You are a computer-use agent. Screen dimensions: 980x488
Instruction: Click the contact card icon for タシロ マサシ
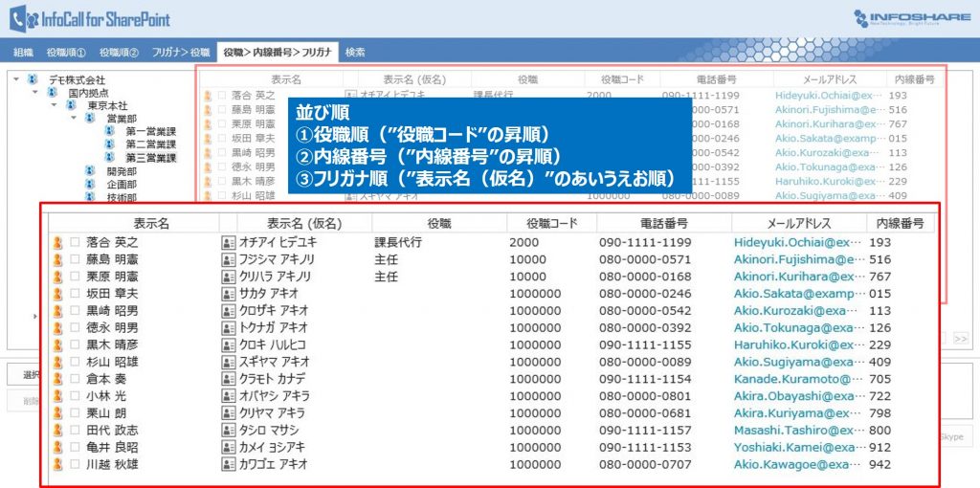click(228, 431)
